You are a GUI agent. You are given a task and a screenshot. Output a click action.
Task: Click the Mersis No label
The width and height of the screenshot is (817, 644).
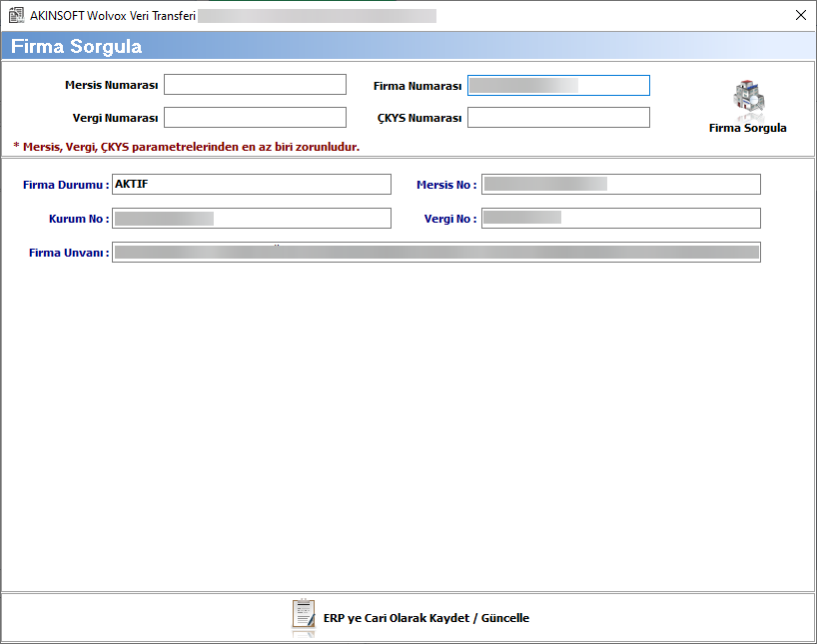point(446,185)
